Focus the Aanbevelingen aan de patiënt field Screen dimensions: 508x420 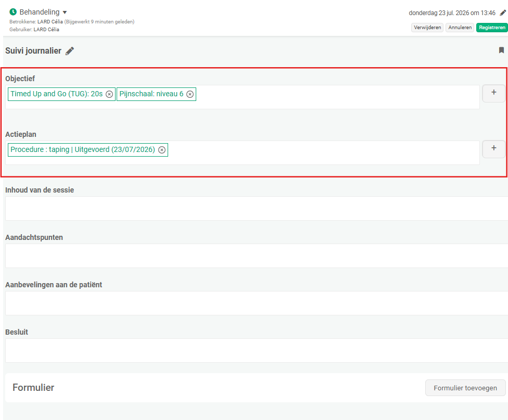coord(257,303)
